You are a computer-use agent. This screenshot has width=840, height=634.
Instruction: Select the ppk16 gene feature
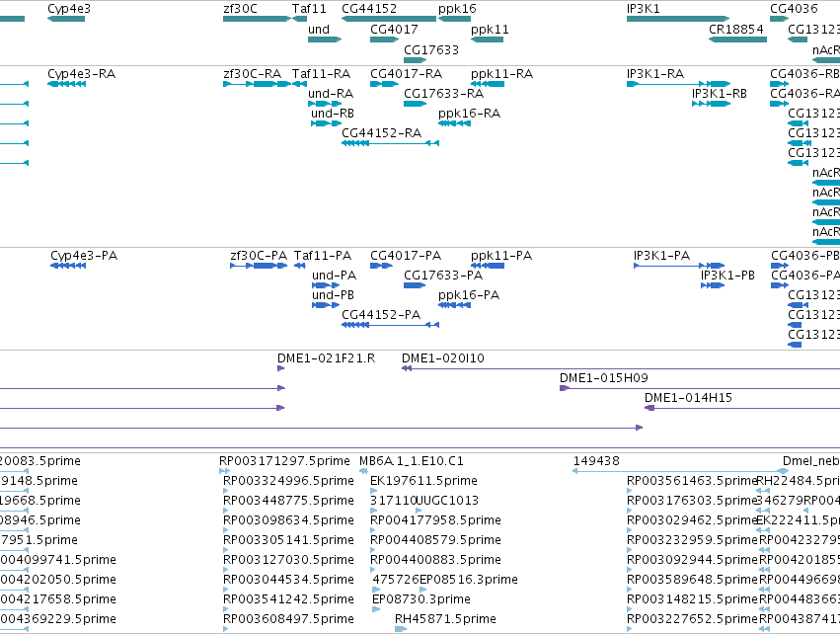[454, 19]
